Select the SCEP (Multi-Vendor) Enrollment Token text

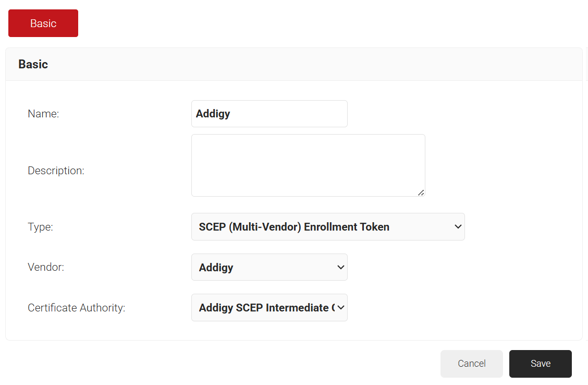(294, 227)
